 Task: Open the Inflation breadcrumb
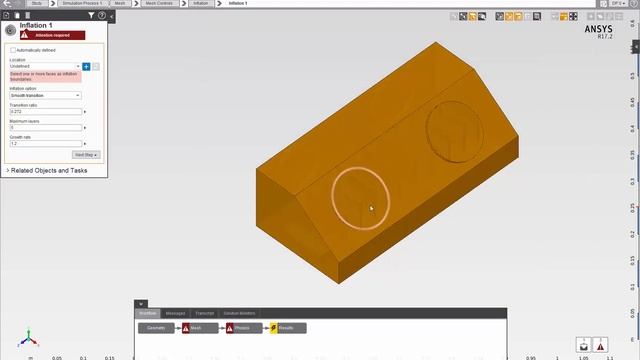(201, 3)
